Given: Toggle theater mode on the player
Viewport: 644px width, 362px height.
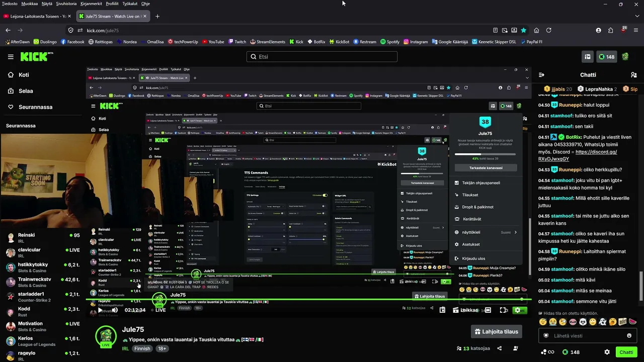Looking at the screenshot, I should coord(488,310).
